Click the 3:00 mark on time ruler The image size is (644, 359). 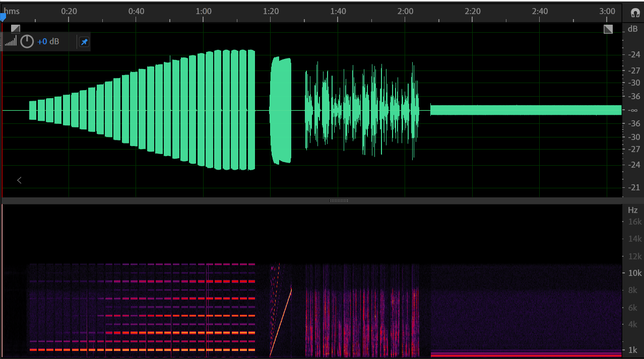pos(607,11)
